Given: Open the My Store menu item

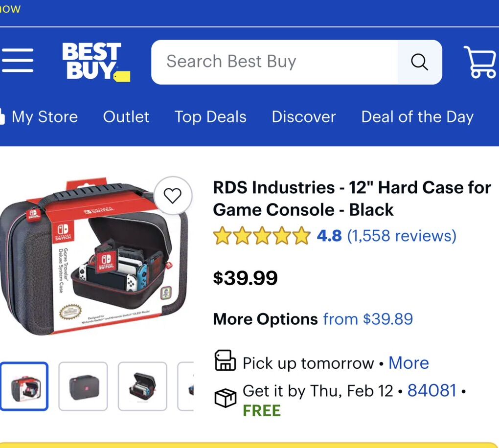Looking at the screenshot, I should (45, 117).
